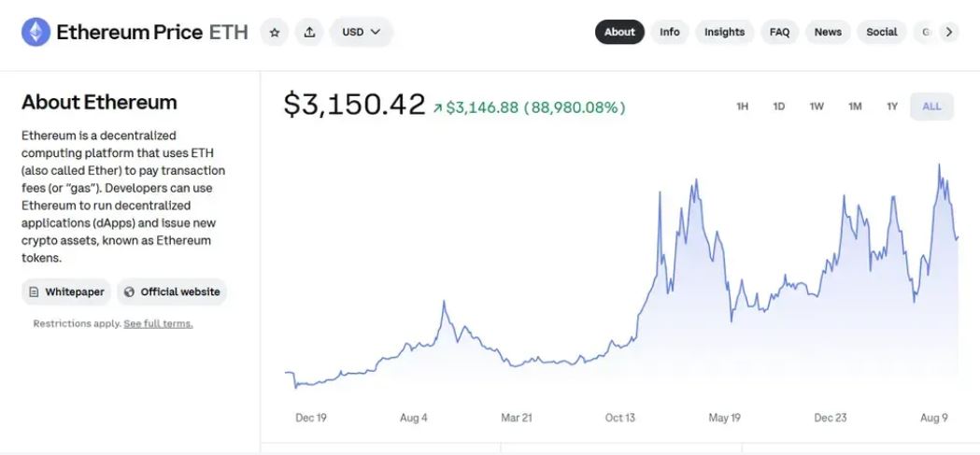This screenshot has width=980, height=455.
Task: Select the About tab
Action: click(x=619, y=32)
